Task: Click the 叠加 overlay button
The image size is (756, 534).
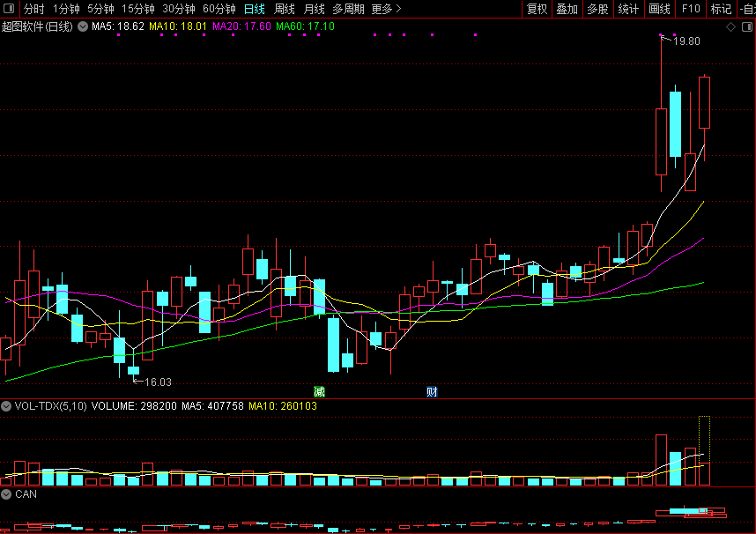Action: point(567,9)
